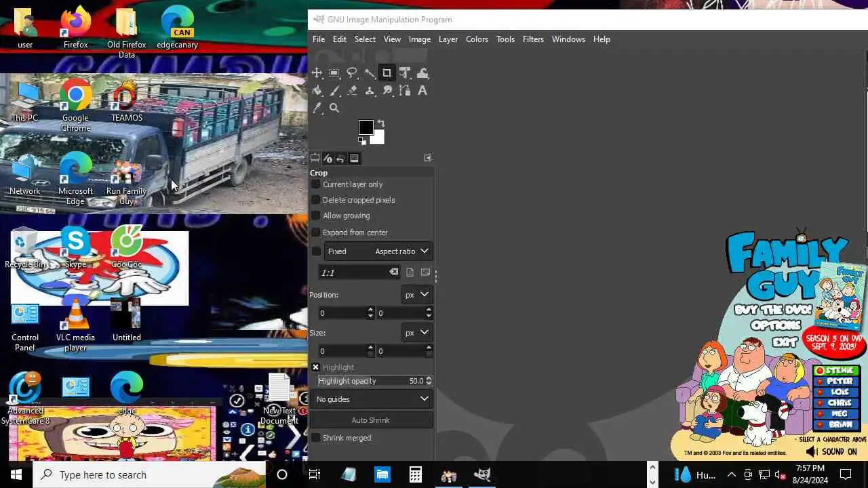
Task: Click the taskbar search box
Action: [149, 474]
